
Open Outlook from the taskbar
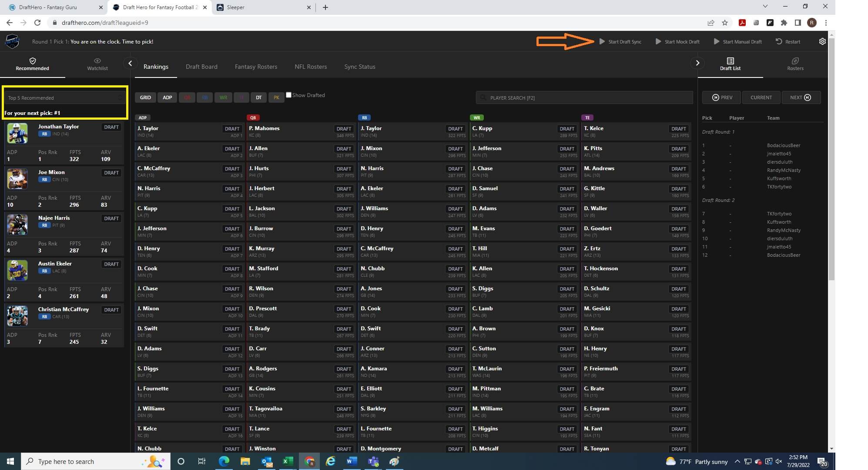(267, 461)
